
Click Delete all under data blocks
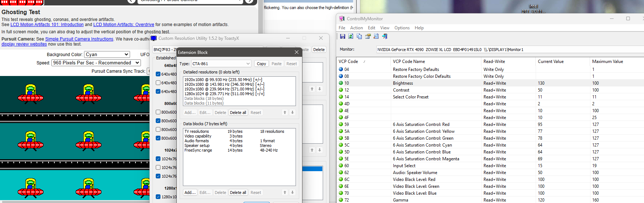[x=238, y=193]
